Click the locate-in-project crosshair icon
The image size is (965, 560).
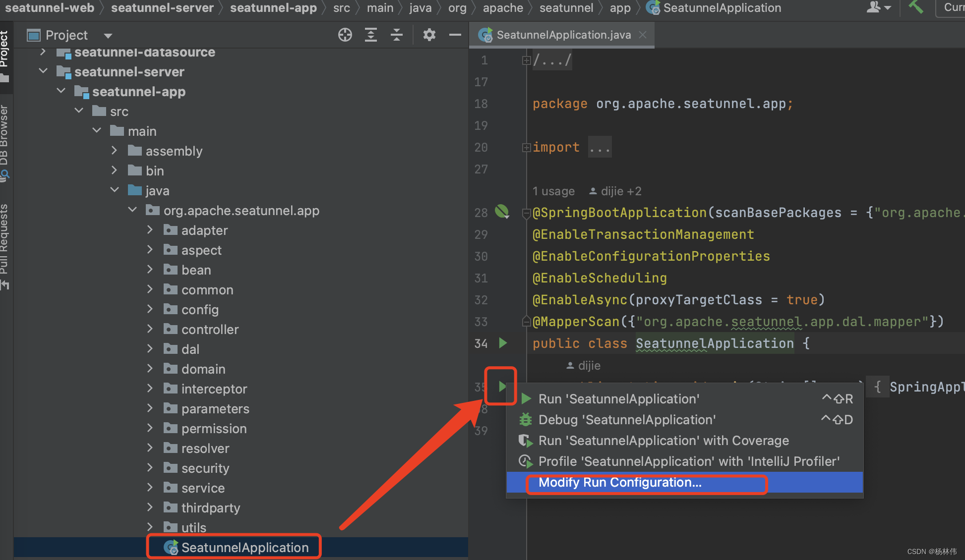pos(345,35)
